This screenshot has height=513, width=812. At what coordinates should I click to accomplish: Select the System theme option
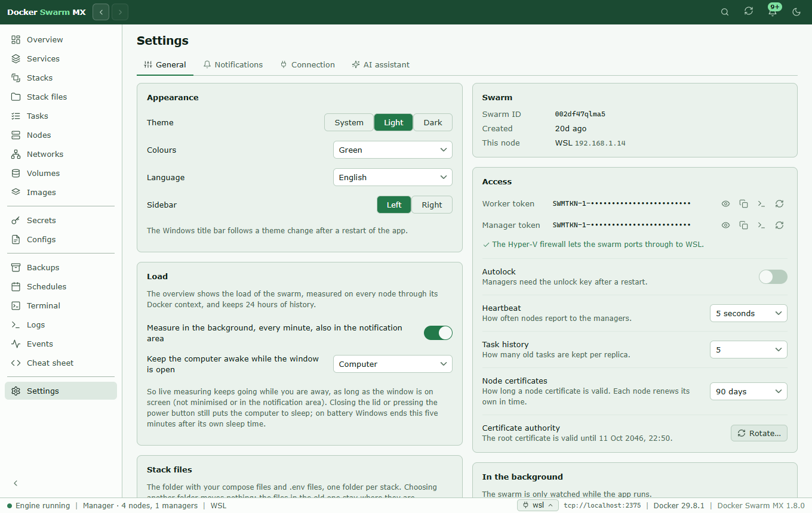(349, 122)
